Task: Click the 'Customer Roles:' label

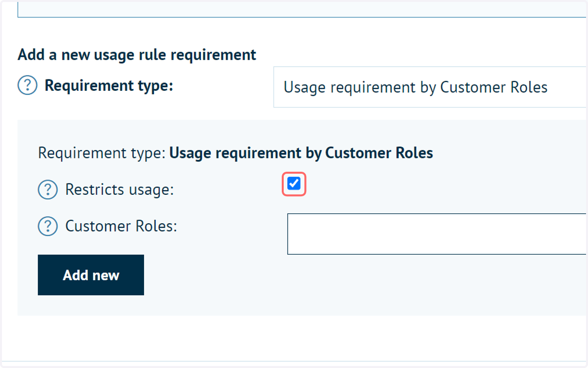Action: (121, 226)
